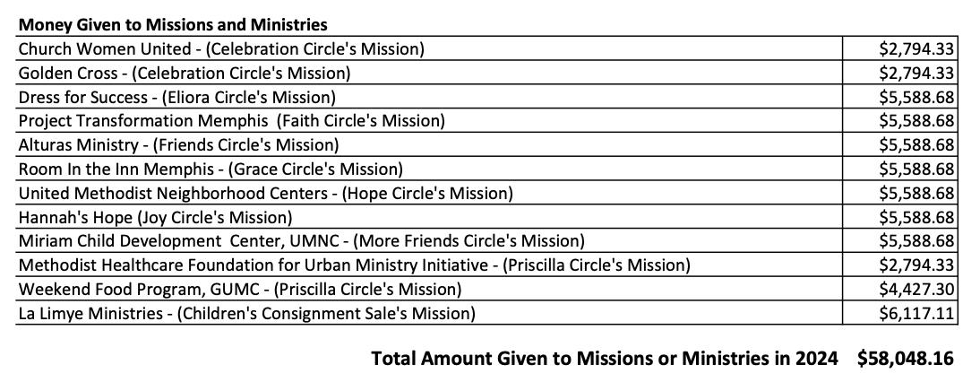Click the Alturas Ministry row label
This screenshot has width=980, height=382.
[178, 144]
